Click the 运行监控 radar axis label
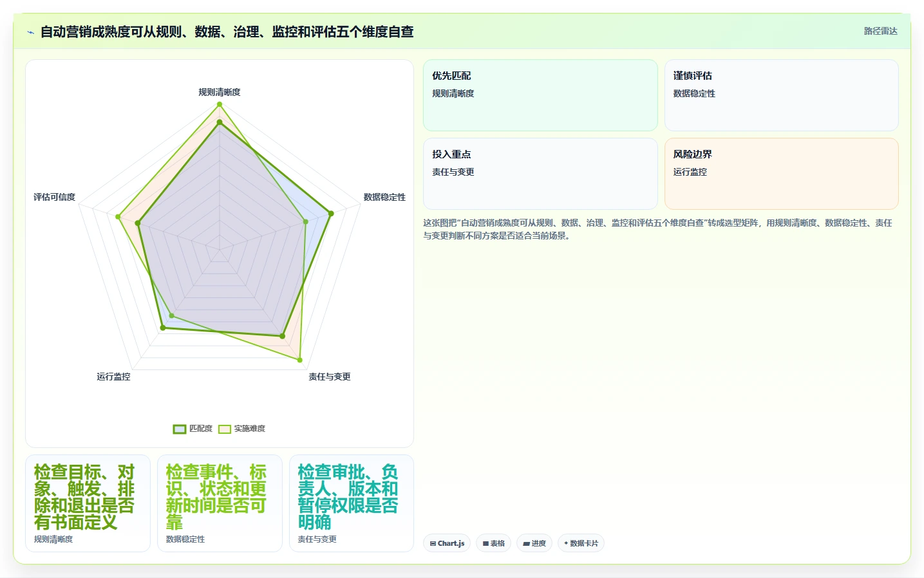The width and height of the screenshot is (924, 578). [113, 377]
